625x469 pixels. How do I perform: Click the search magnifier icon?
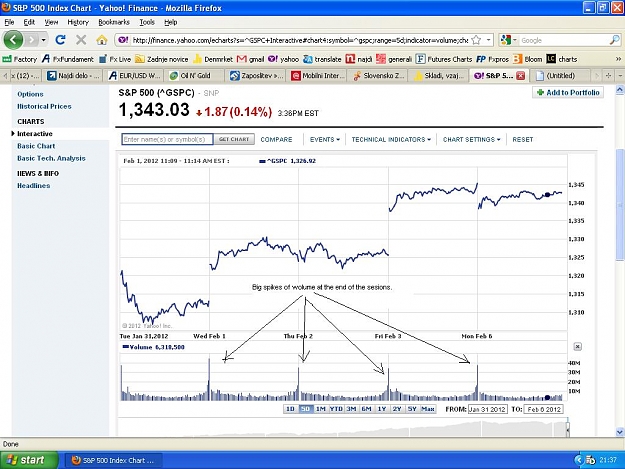tap(614, 40)
